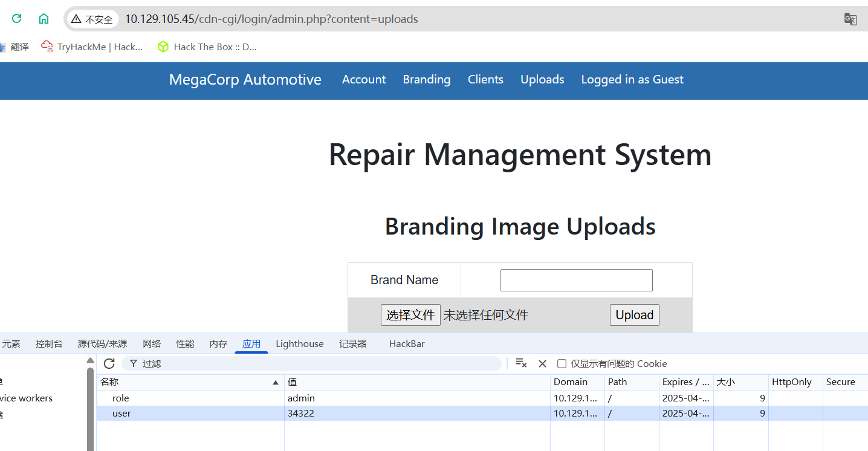Click the Brand Name label

pyautogui.click(x=404, y=280)
